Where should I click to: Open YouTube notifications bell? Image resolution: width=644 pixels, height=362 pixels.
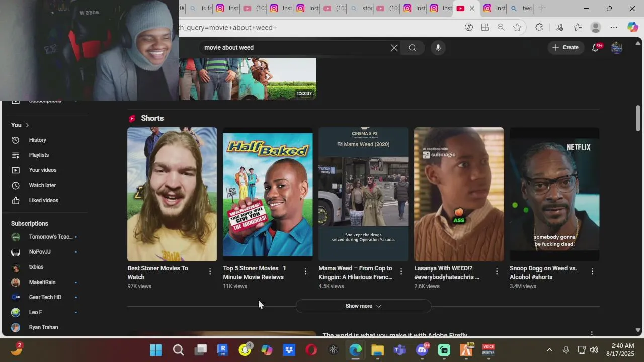point(596,47)
